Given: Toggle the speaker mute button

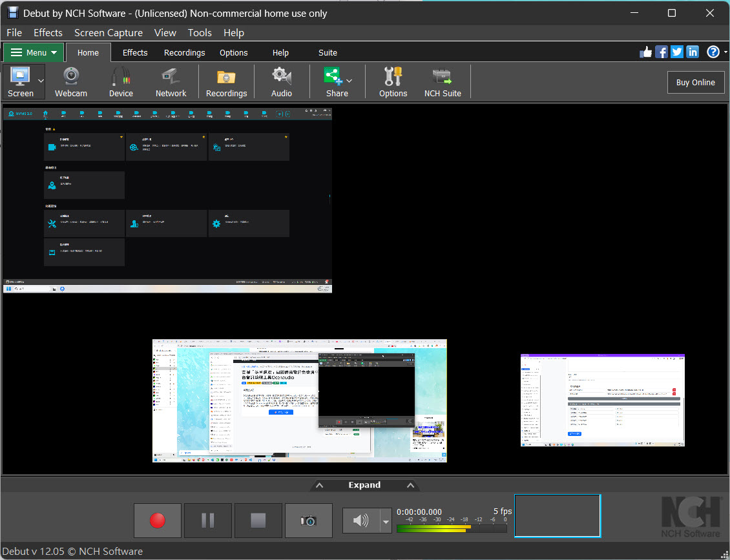Looking at the screenshot, I should [360, 521].
